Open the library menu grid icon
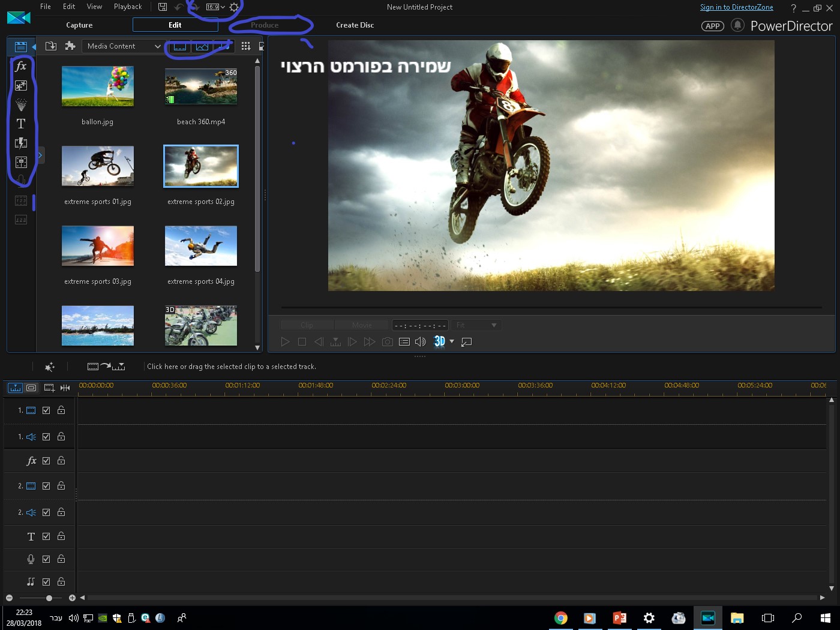 [245, 46]
